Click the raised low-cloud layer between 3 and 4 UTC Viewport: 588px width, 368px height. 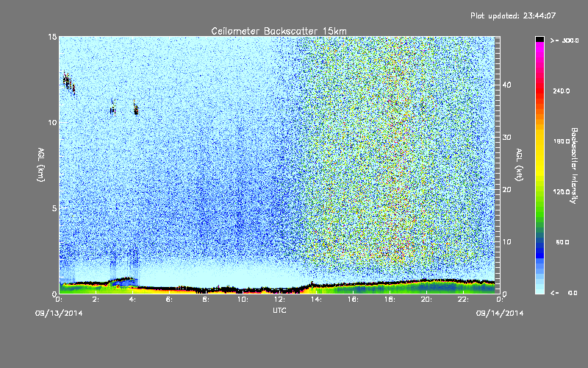[x=123, y=281]
